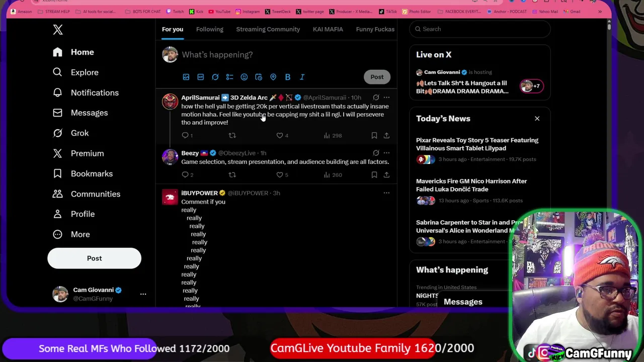Like the Beezy post

[x=280, y=175]
